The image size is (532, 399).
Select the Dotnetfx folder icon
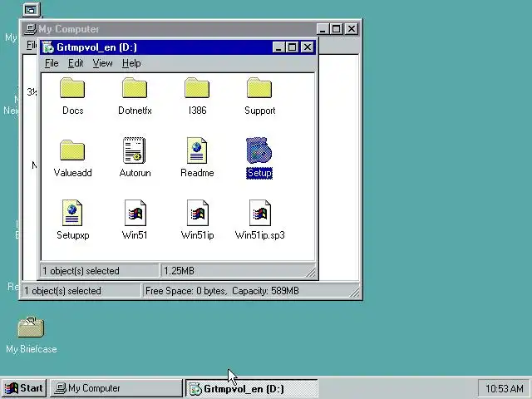[x=135, y=88]
